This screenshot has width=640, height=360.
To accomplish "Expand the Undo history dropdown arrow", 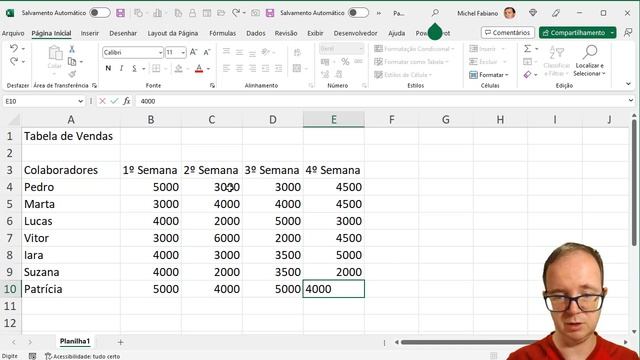I will click(23, 49).
